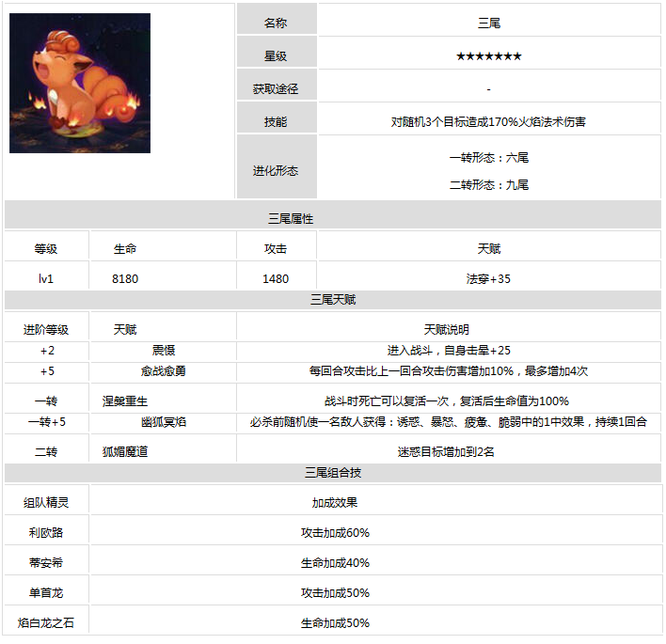
Task: Click the 天赋 header in attributes table
Action: coord(489,249)
